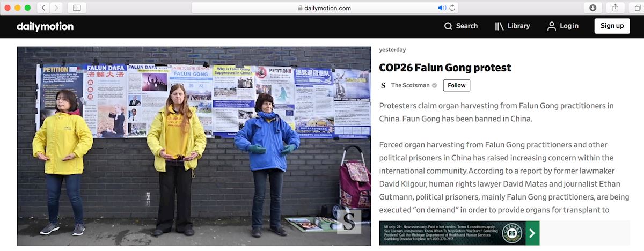Open the Safari share menu
This screenshot has width=644, height=251.
coord(616,8)
